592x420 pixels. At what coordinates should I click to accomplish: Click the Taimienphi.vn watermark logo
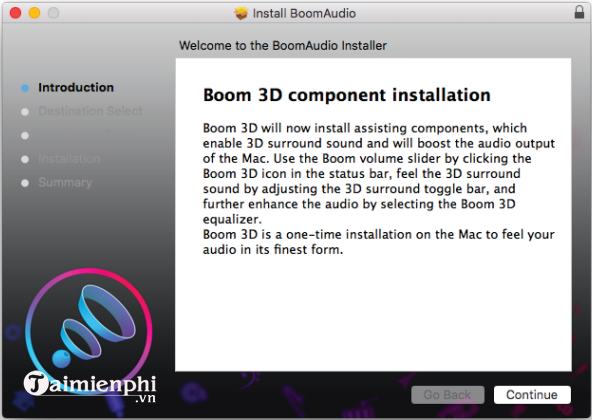(90, 387)
